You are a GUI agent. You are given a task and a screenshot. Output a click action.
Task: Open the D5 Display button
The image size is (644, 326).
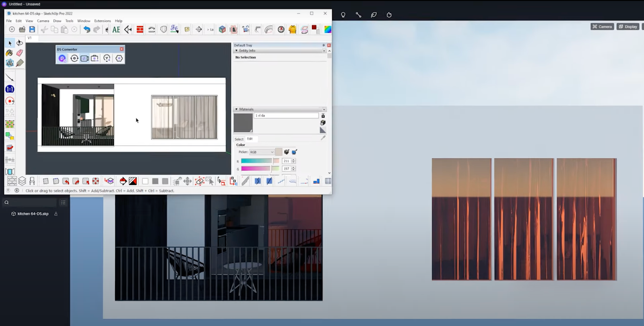[x=628, y=27]
